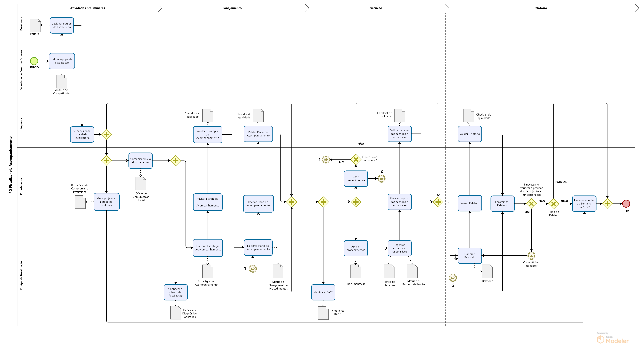Select the 'Indicar equipe de fiscalização' task
The height and width of the screenshot is (364, 643).
click(x=62, y=61)
